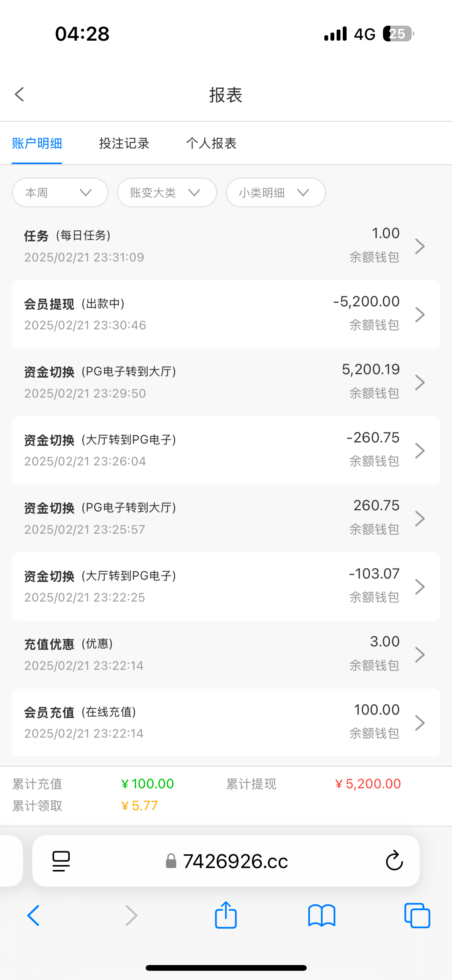Go back using Safari bottom back arrow
The width and height of the screenshot is (452, 980).
pyautogui.click(x=33, y=916)
